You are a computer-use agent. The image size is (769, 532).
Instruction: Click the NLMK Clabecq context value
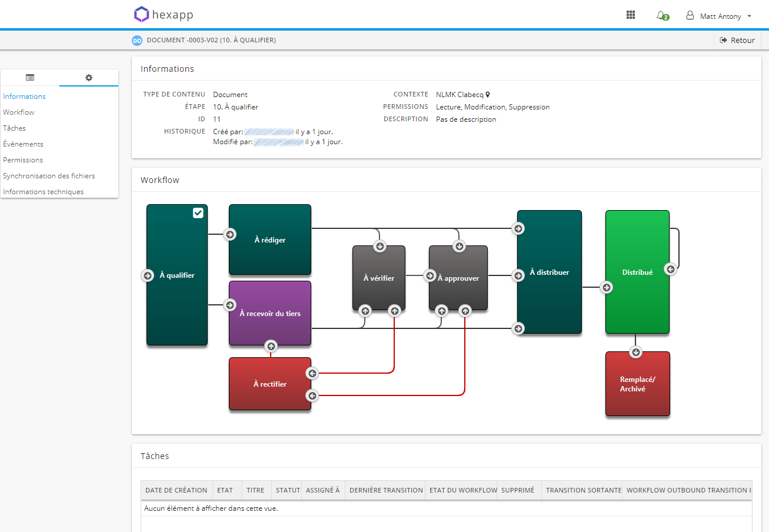[x=460, y=95]
